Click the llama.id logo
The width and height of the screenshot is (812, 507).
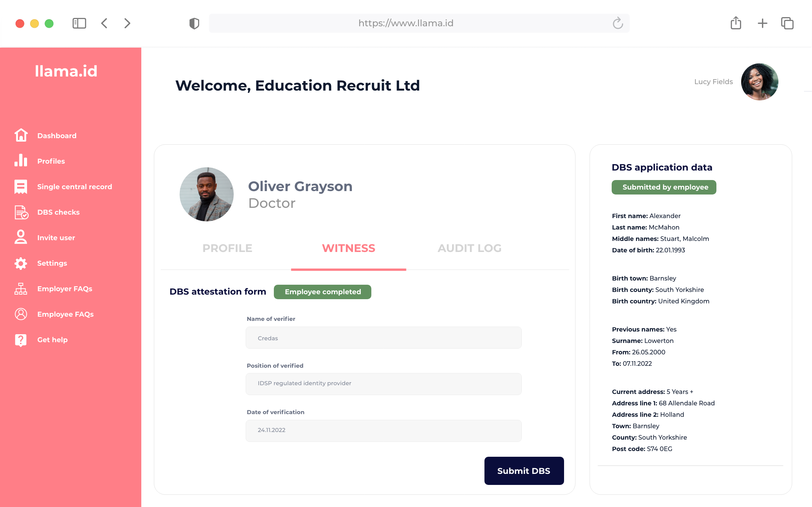66,71
